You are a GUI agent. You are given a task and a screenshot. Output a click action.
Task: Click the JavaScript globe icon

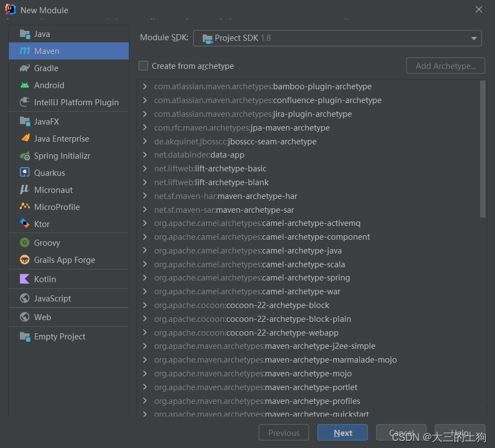25,298
